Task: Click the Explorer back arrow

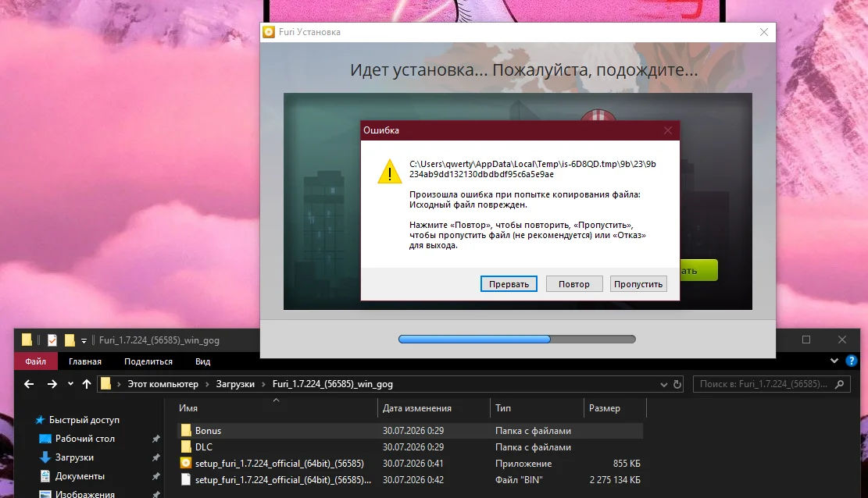Action: 29,384
